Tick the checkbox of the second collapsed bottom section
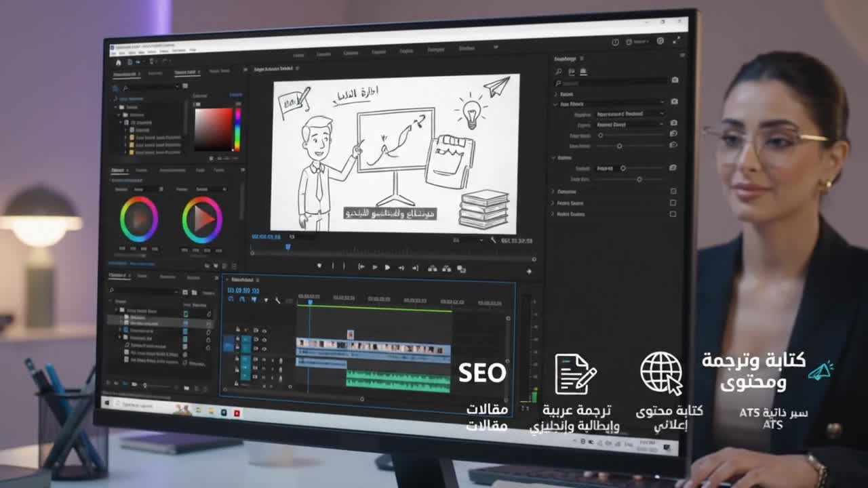Viewport: 868px width, 488px height. tap(673, 203)
